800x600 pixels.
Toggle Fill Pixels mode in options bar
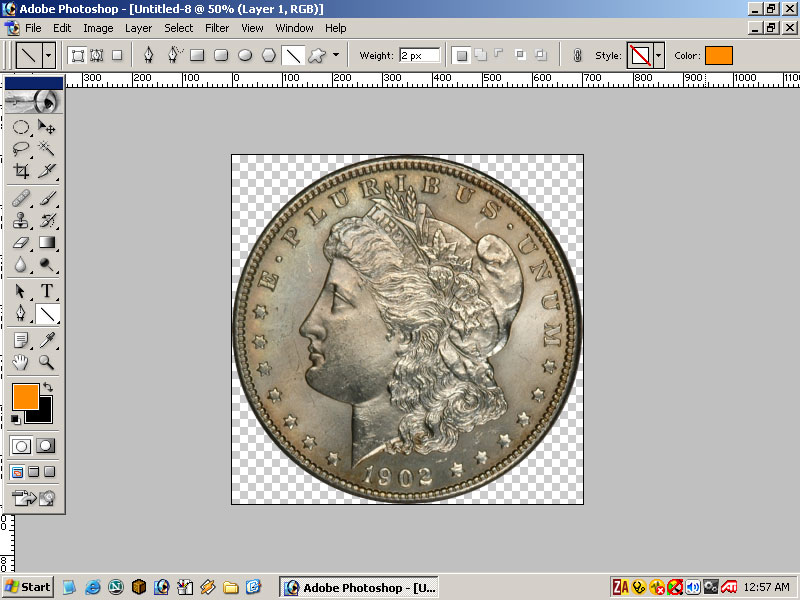coord(117,55)
